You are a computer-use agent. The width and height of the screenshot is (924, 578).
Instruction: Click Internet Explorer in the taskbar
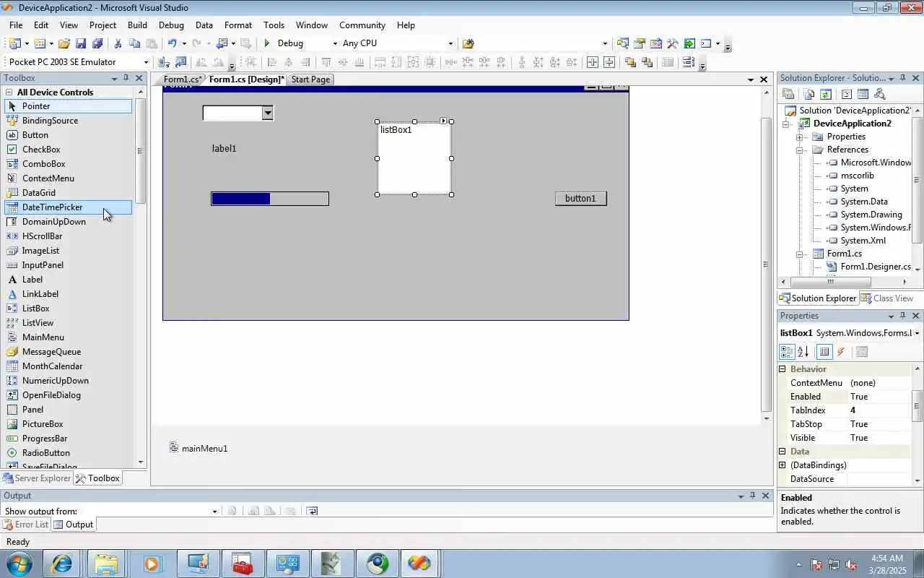61,564
